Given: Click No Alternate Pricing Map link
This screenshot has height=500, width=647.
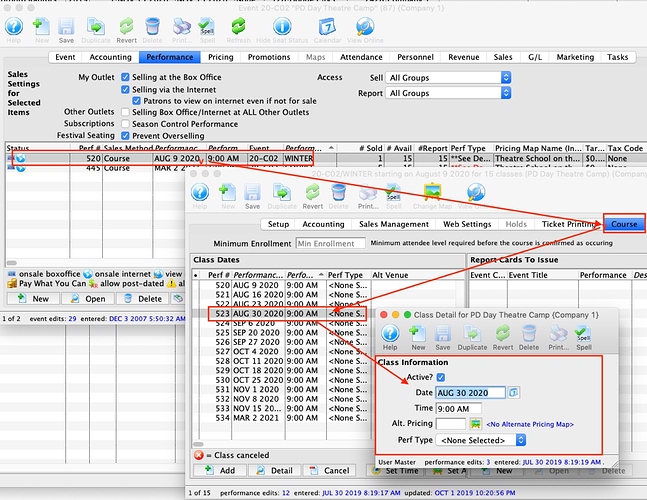Looking at the screenshot, I should pos(530,424).
